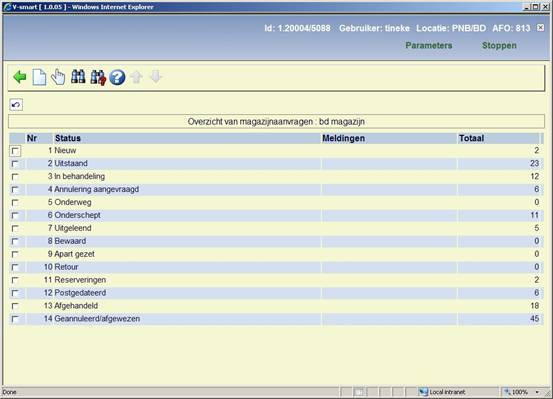
Task: Select the Postgedateerd status text
Action: click(80, 293)
